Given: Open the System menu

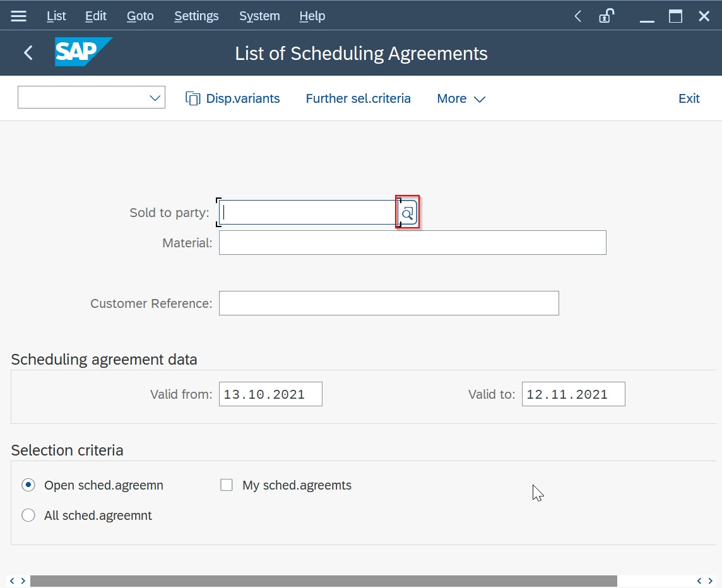Looking at the screenshot, I should tap(259, 16).
